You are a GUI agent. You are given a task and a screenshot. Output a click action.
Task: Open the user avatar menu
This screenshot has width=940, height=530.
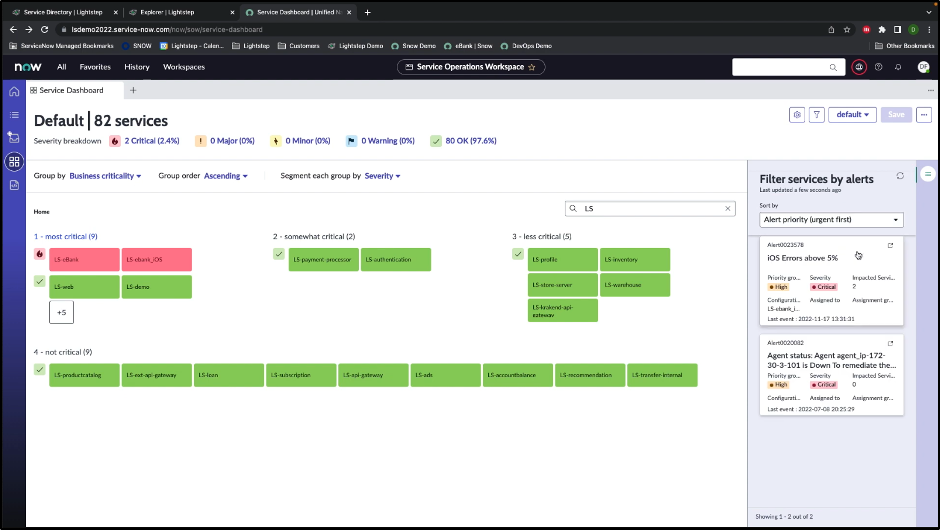[923, 67]
